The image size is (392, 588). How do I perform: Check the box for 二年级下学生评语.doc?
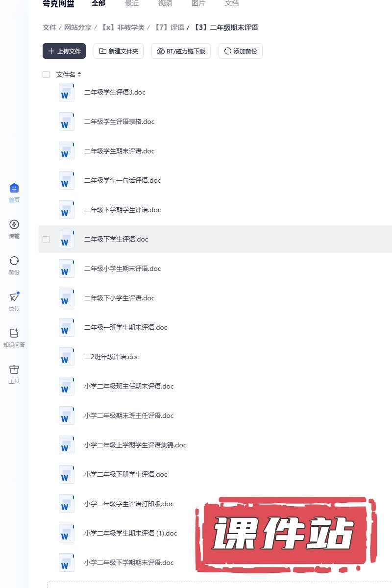[46, 239]
